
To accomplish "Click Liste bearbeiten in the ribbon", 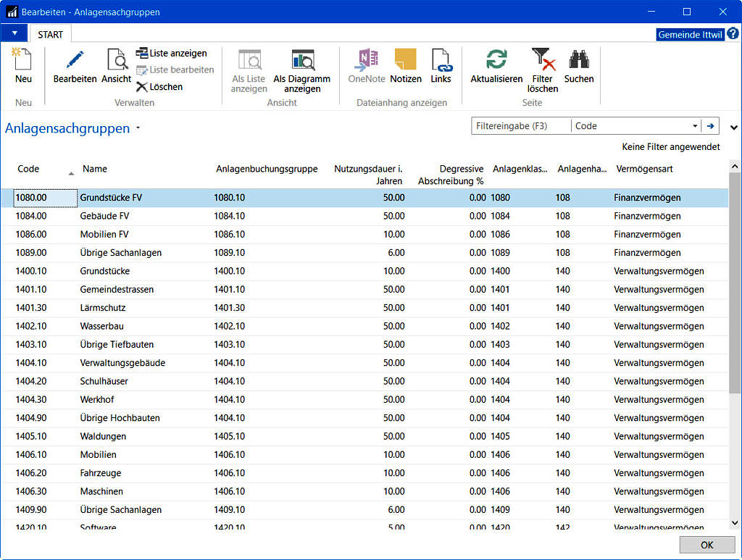I will [x=175, y=70].
